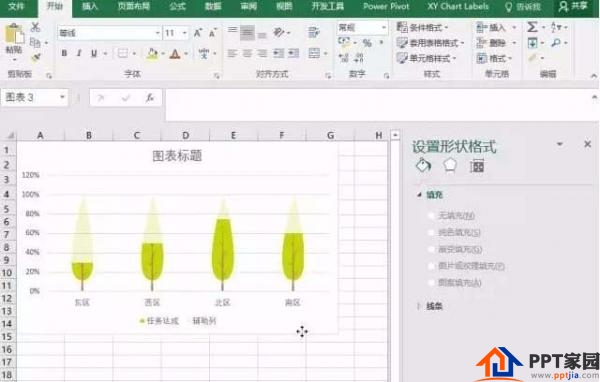Screen dimensions: 600x382
Task: Click the Copy icon
Action: pos(35,42)
